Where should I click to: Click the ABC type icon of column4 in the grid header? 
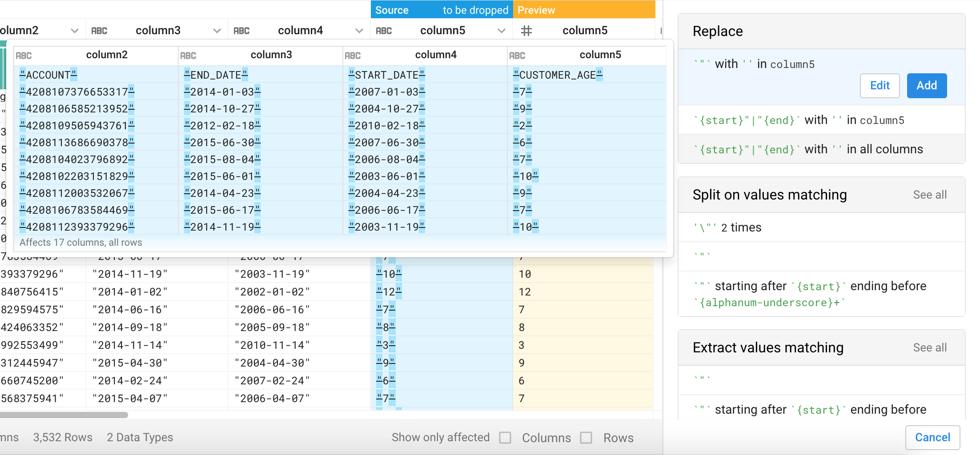(x=241, y=31)
